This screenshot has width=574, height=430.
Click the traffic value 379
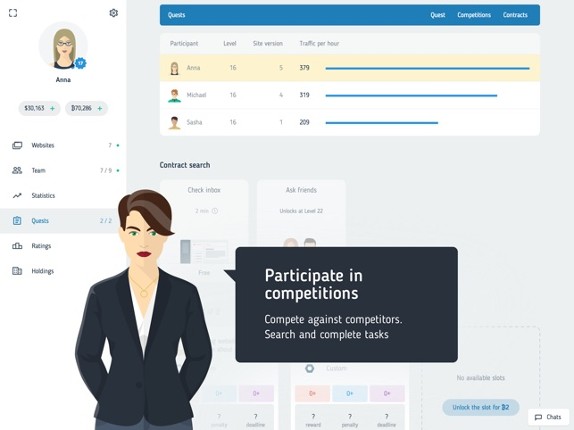point(304,68)
